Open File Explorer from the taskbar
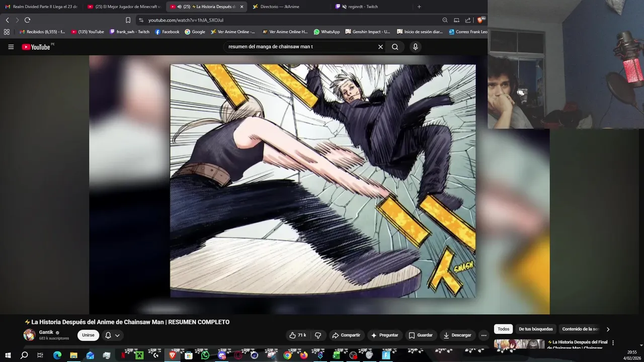 click(73, 355)
